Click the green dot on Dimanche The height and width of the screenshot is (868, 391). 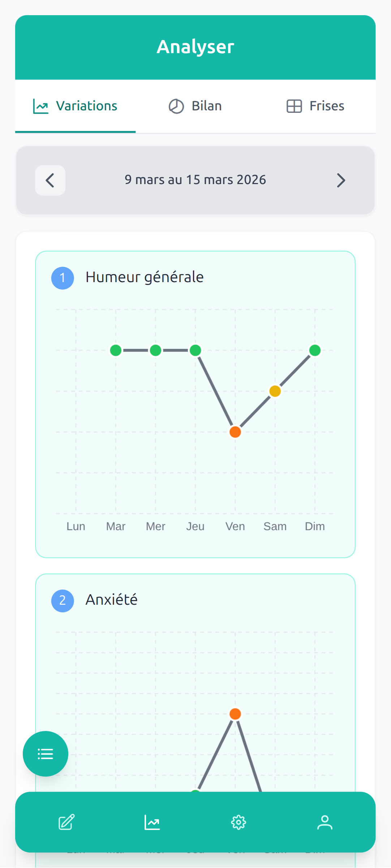click(315, 350)
